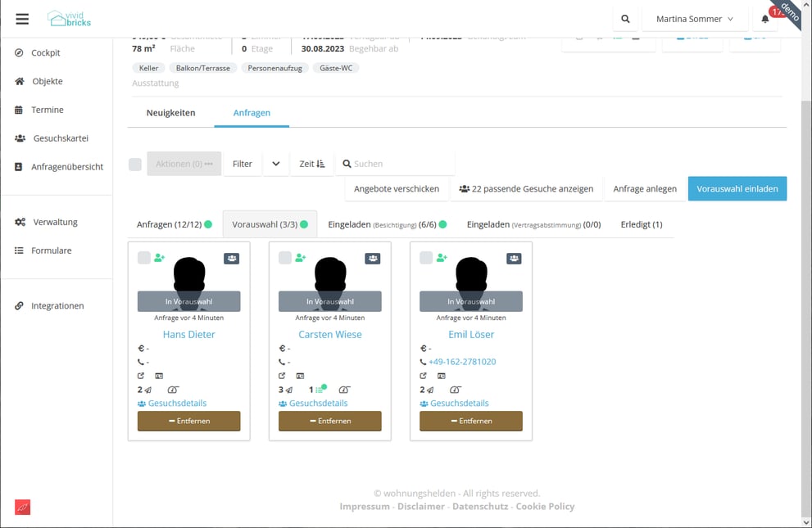The height and width of the screenshot is (528, 812).
Task: Click the search magnifier icon in the header
Action: pos(626,19)
